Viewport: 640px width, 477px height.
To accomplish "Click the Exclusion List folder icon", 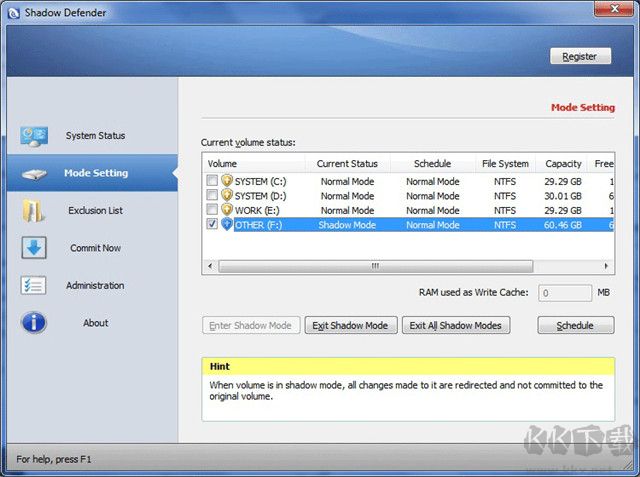I will [33, 211].
